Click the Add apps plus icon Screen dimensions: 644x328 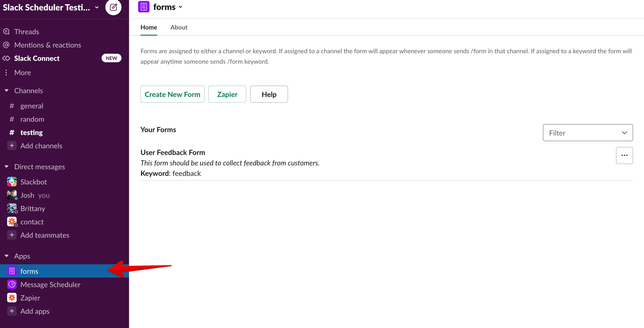[x=11, y=311]
